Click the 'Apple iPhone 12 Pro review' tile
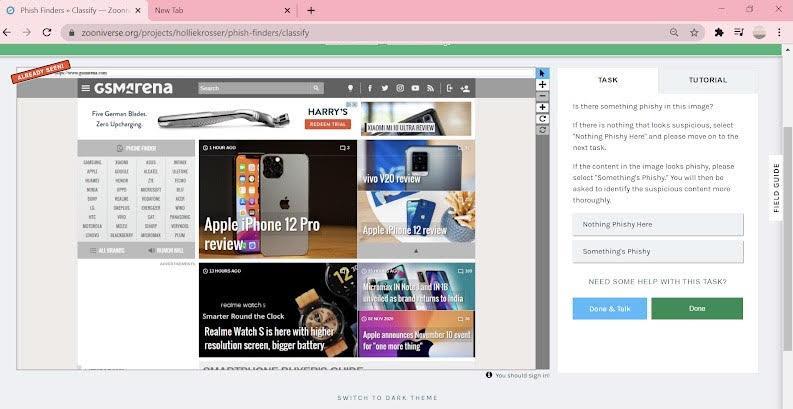 [x=278, y=199]
